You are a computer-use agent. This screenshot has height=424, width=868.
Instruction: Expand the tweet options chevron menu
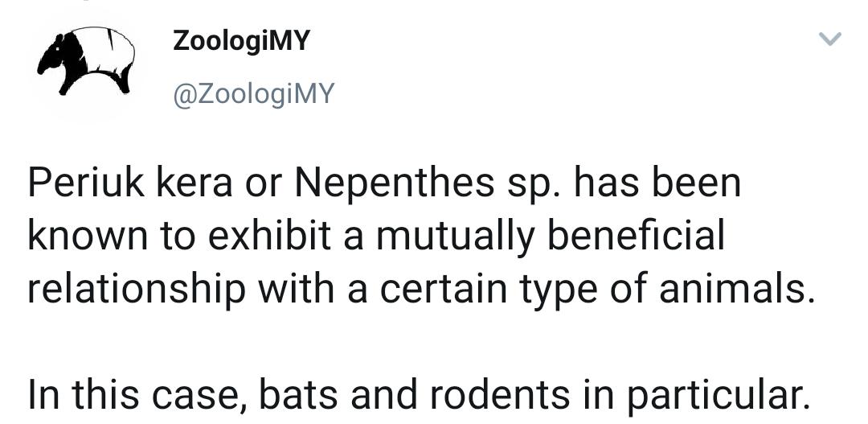pos(829,39)
